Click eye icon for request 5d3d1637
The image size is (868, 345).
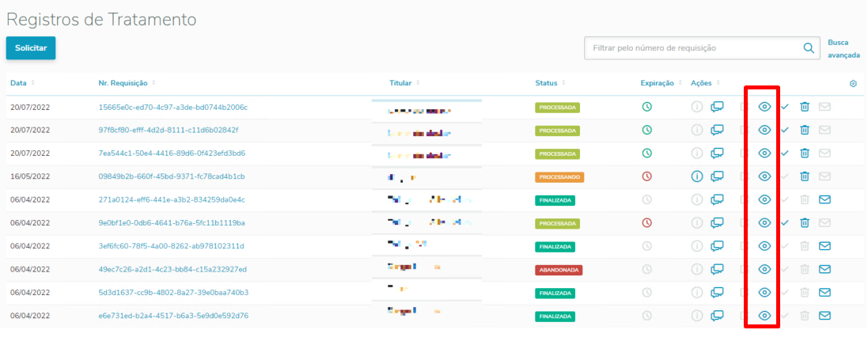764,293
